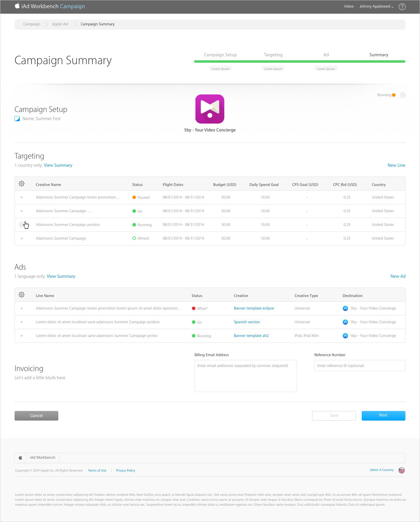Open the row gear menu for the Running targeting line
Screen dimensions: 420x522
coord(21,225)
